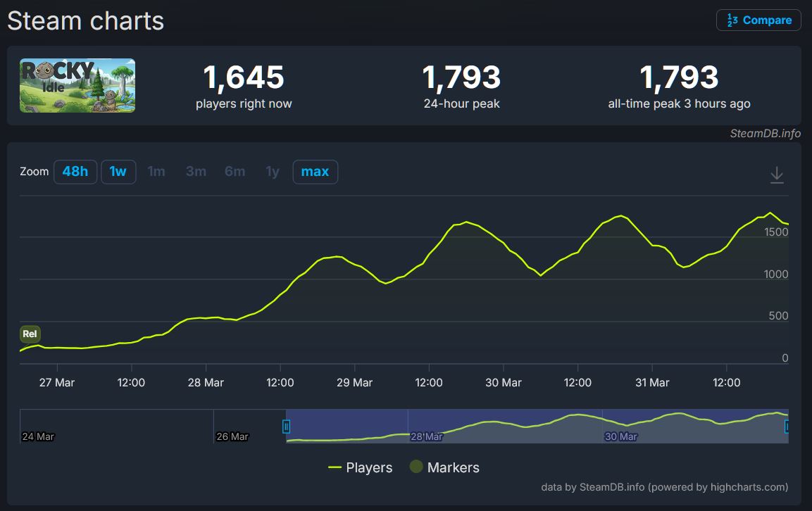Screen dimensions: 812x511
Task: Grab the right navigator range handle
Action: 787,427
